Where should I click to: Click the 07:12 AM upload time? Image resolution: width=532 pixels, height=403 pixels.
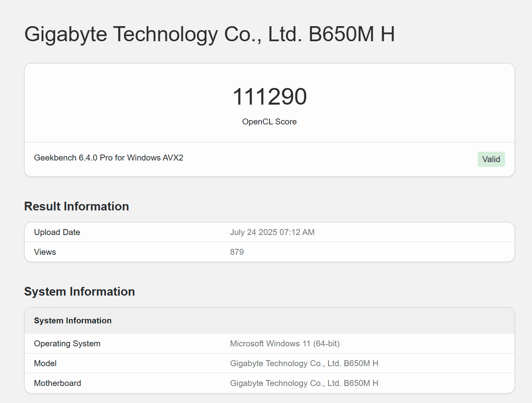click(x=297, y=232)
